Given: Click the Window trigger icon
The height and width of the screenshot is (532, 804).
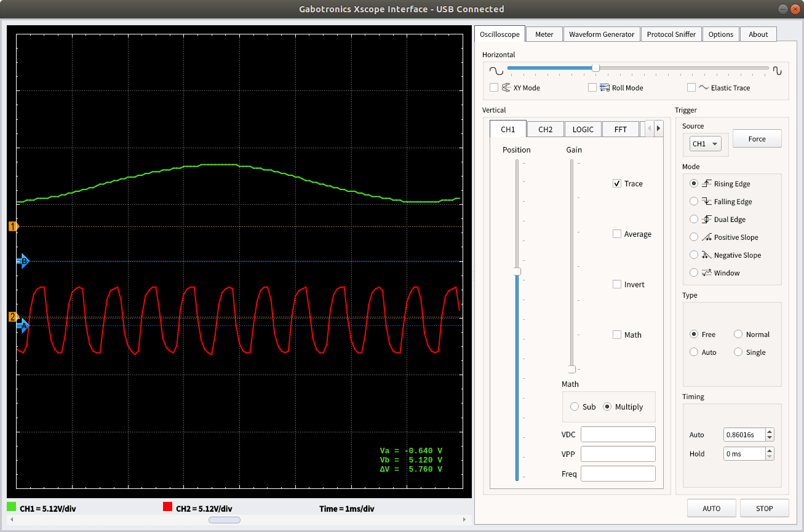Looking at the screenshot, I should 707,272.
